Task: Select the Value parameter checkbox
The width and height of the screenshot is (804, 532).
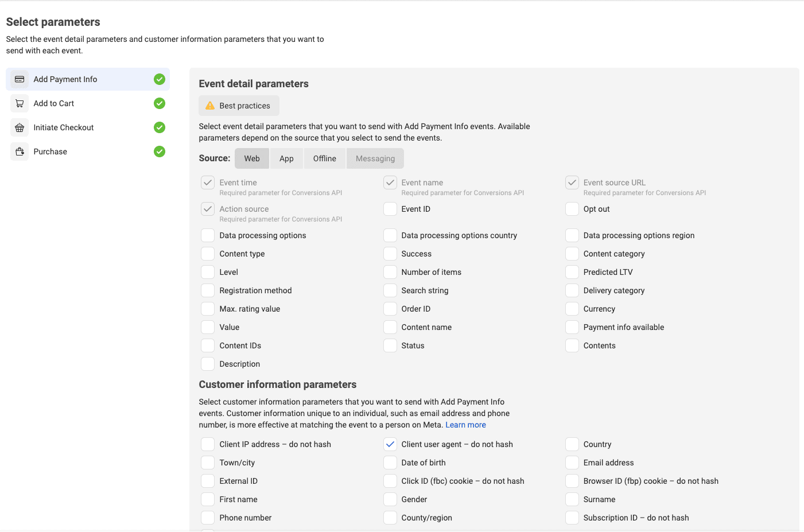Action: coord(208,327)
